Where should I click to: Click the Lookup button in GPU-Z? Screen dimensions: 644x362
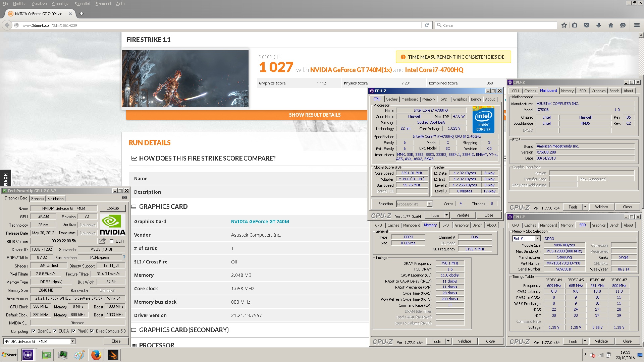click(x=113, y=208)
